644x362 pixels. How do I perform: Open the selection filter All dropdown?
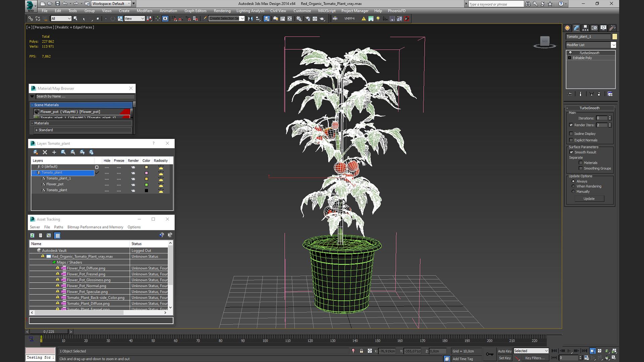61,19
